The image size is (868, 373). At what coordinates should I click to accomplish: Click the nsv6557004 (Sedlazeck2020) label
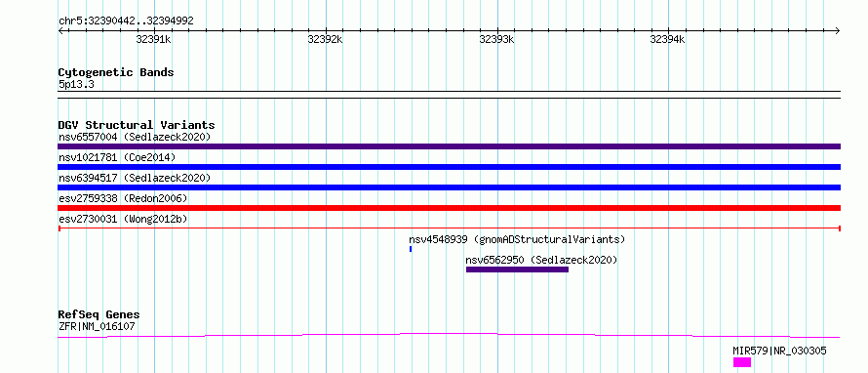135,137
